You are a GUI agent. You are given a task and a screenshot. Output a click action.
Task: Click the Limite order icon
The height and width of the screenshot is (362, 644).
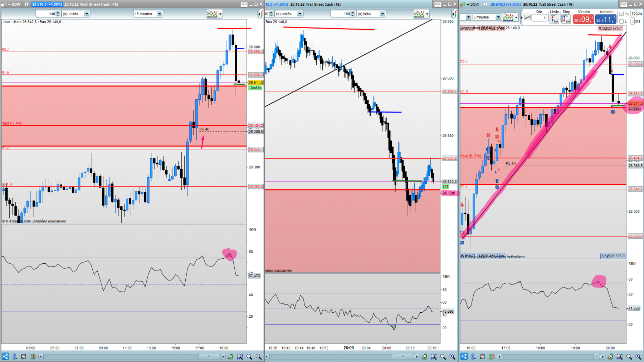click(554, 19)
